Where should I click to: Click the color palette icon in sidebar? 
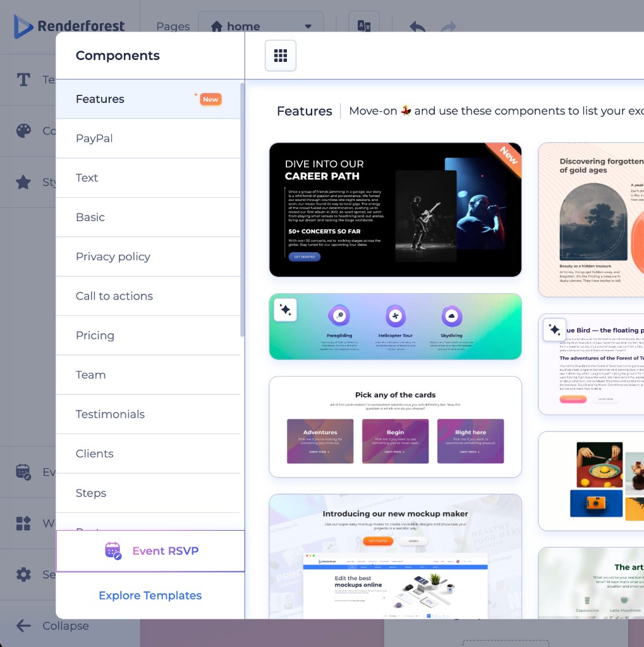[23, 131]
